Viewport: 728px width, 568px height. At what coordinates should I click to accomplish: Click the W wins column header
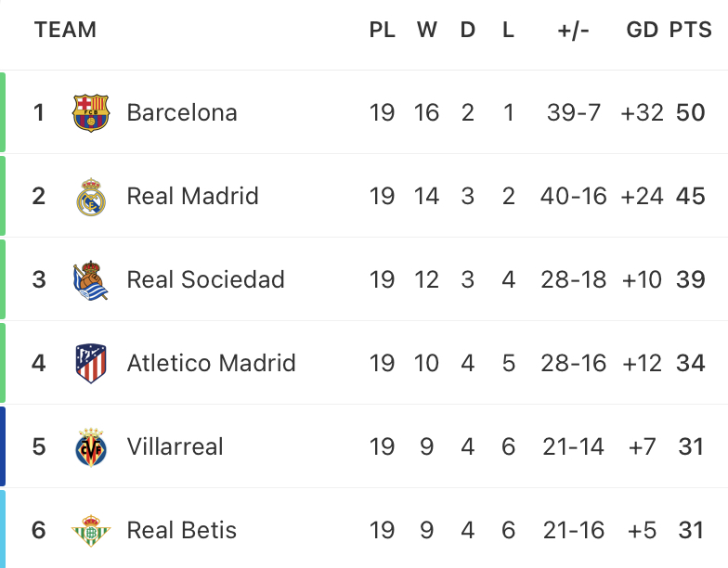(x=427, y=30)
